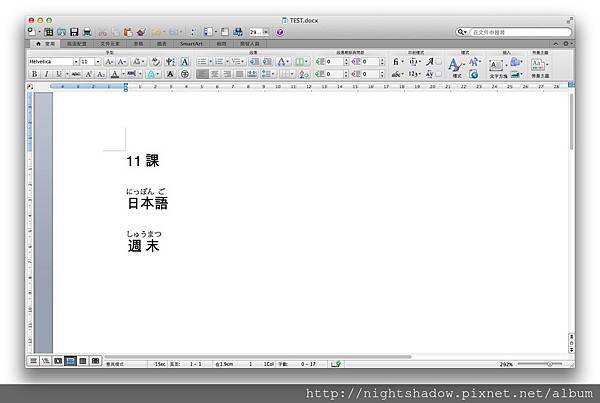Toggle Underline formatting
600x403 pixels.
click(x=59, y=74)
